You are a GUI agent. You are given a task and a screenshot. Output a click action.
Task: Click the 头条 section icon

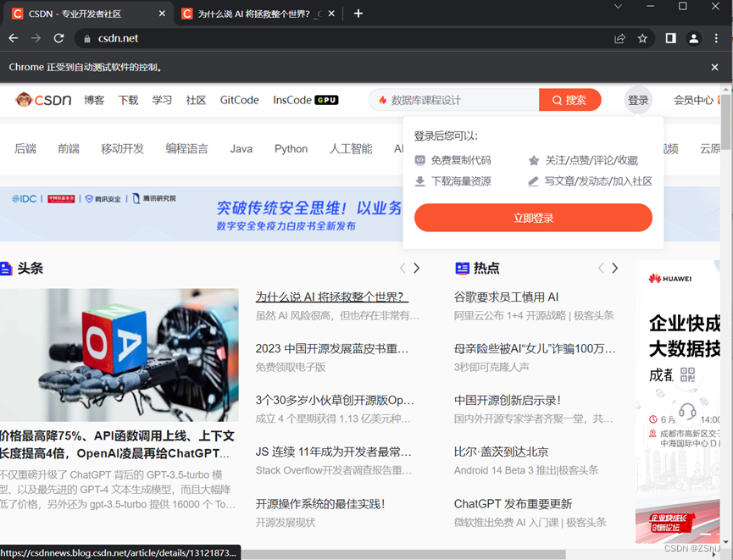pyautogui.click(x=6, y=269)
